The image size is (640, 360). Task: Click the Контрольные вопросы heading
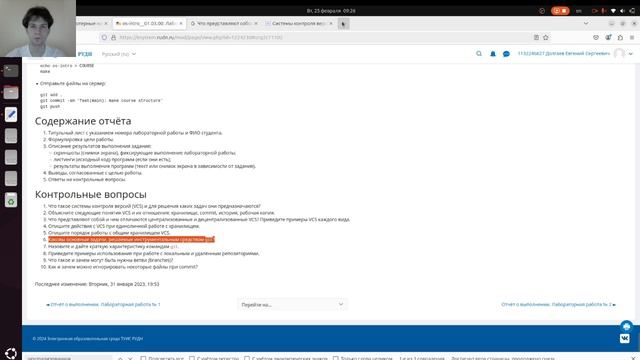(91, 194)
